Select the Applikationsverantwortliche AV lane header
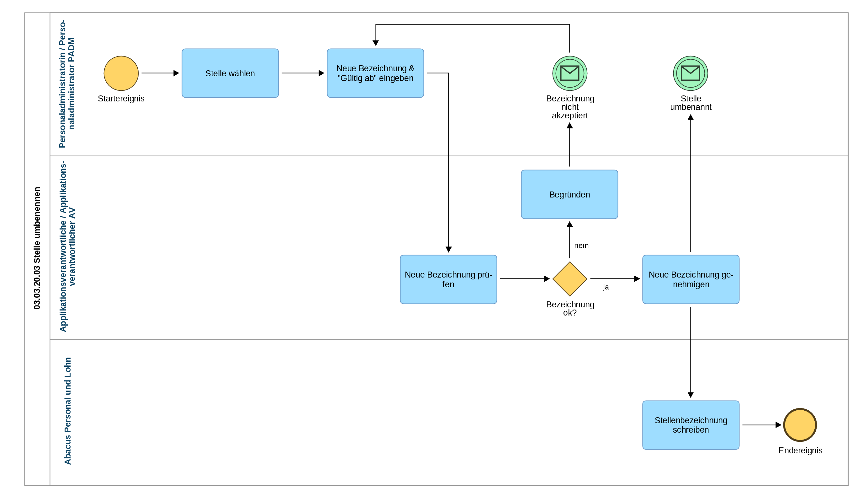This screenshot has height=486, width=868. click(x=67, y=246)
